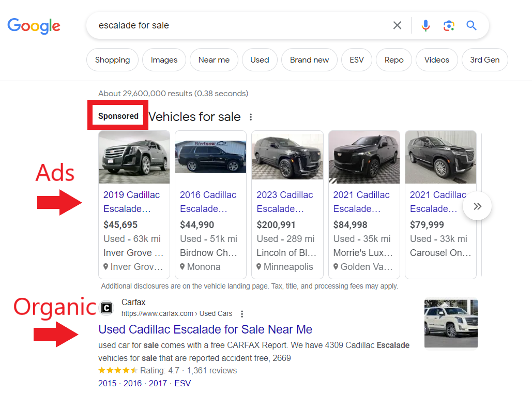The width and height of the screenshot is (532, 393).
Task: Open the 2017 sitelink under Carfax
Action: point(158,384)
